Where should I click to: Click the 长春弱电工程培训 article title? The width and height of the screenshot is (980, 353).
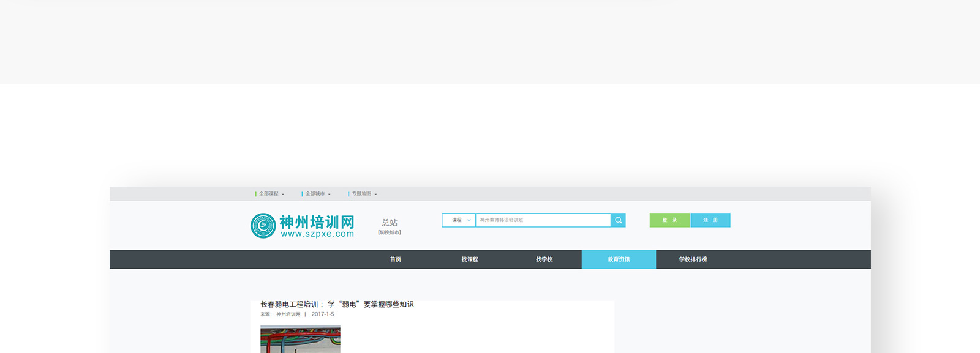337,304
